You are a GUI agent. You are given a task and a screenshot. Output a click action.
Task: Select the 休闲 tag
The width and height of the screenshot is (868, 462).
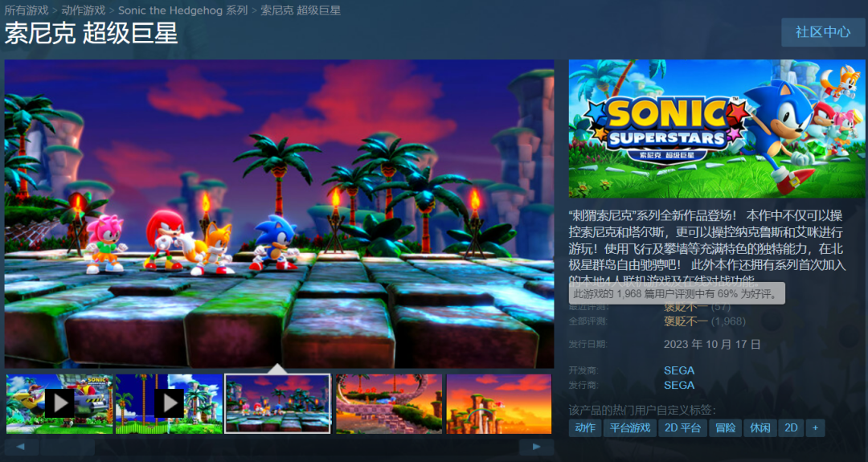(760, 427)
